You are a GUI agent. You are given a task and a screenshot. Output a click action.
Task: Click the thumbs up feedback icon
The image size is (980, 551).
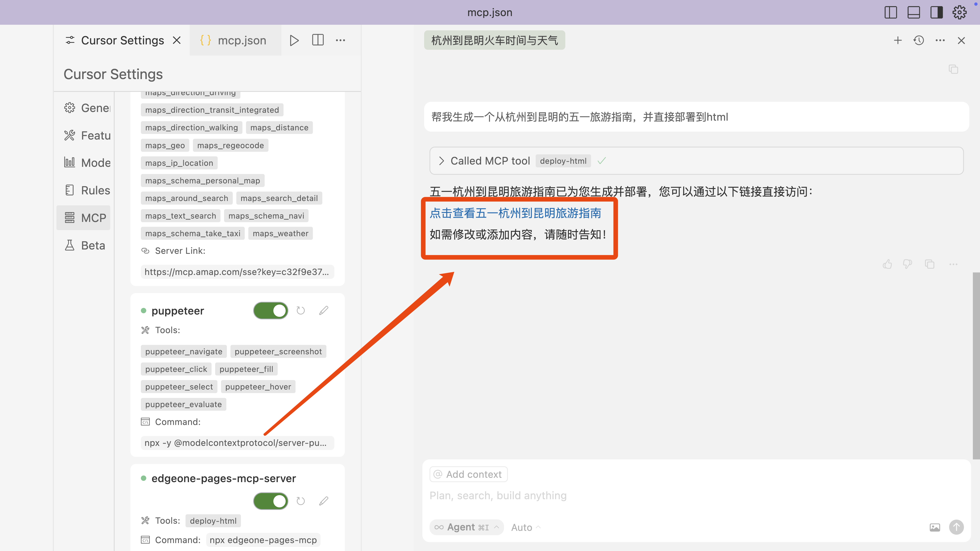[887, 264]
